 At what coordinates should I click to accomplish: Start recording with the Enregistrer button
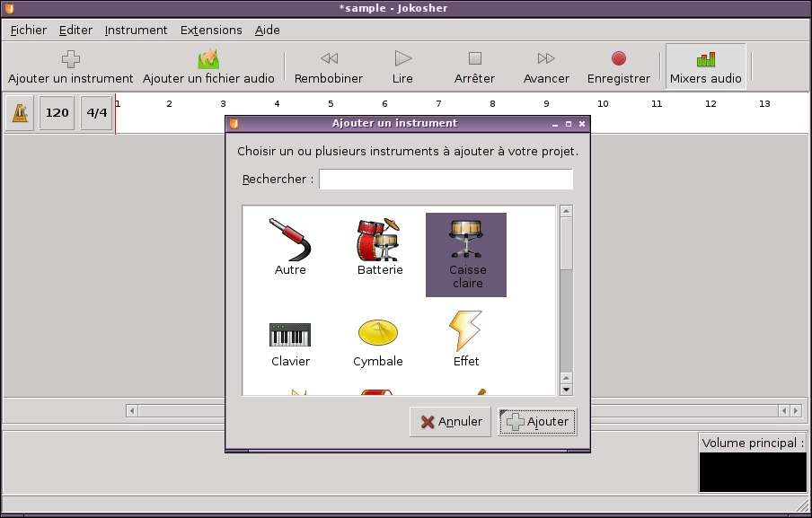pyautogui.click(x=618, y=66)
